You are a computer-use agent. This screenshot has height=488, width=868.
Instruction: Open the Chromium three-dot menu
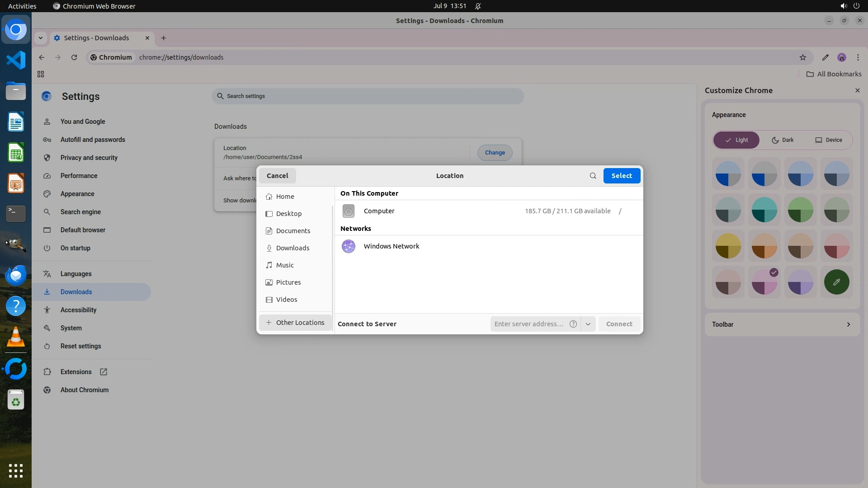(858, 57)
